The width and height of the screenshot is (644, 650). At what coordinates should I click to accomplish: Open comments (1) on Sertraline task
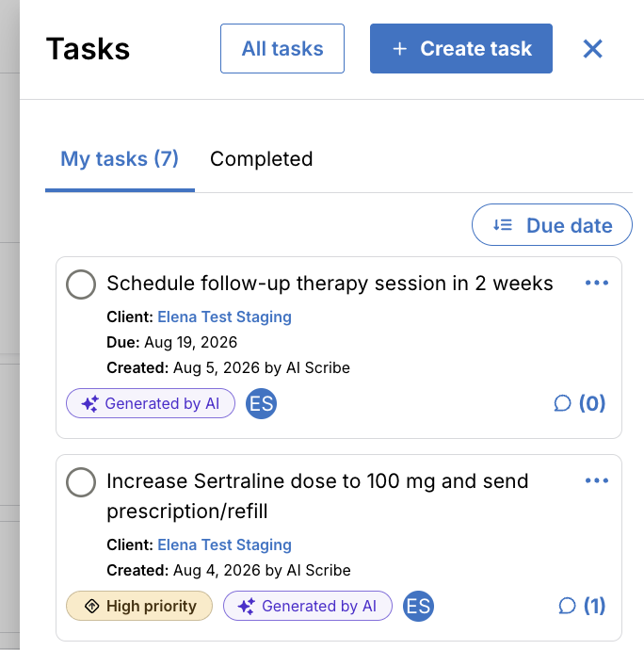(x=582, y=606)
